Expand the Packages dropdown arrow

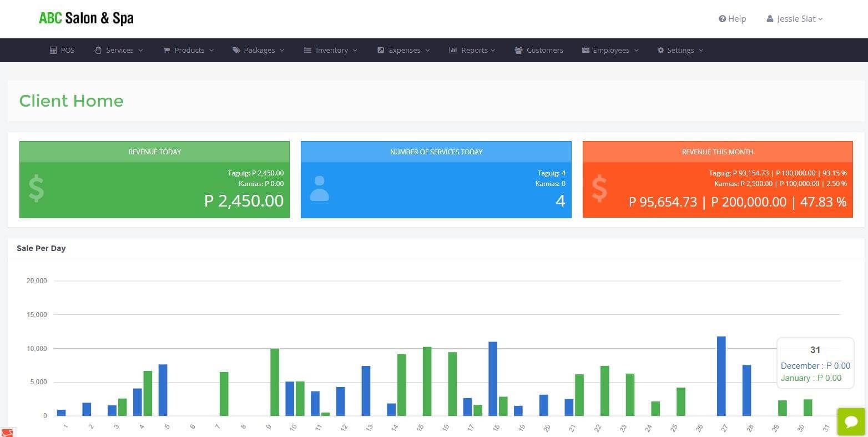[x=282, y=51]
